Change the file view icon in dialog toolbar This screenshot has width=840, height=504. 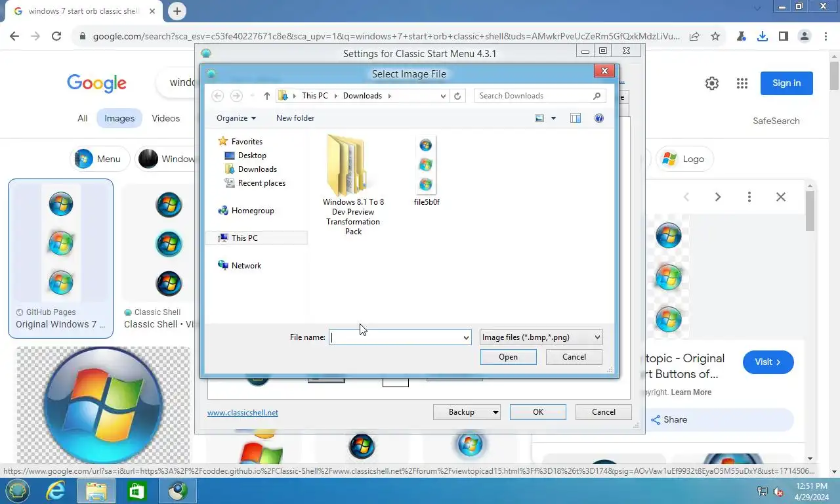tap(539, 118)
